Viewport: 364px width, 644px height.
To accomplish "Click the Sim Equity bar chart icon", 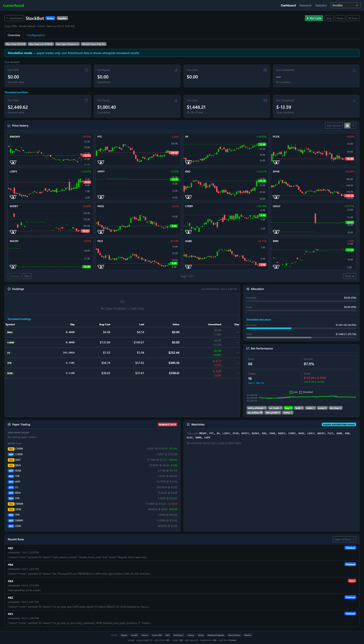I will coord(176,100).
